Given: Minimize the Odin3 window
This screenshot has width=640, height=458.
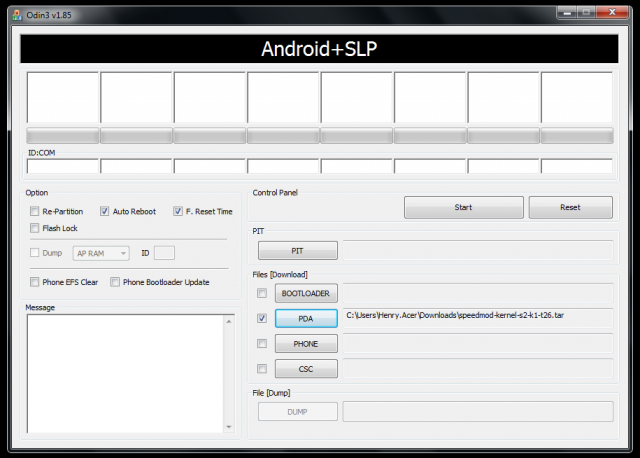Looking at the screenshot, I should [567, 13].
